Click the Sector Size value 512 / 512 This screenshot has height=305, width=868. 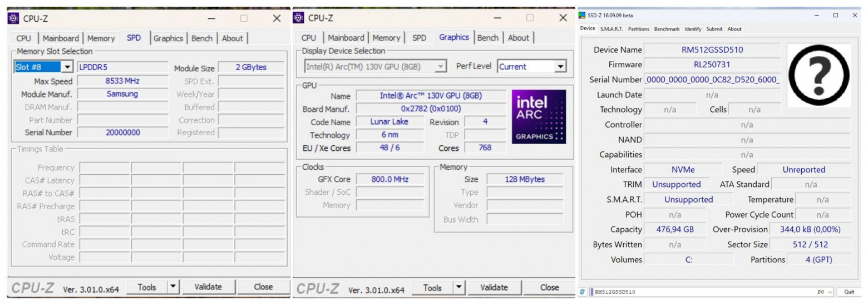[810, 244]
